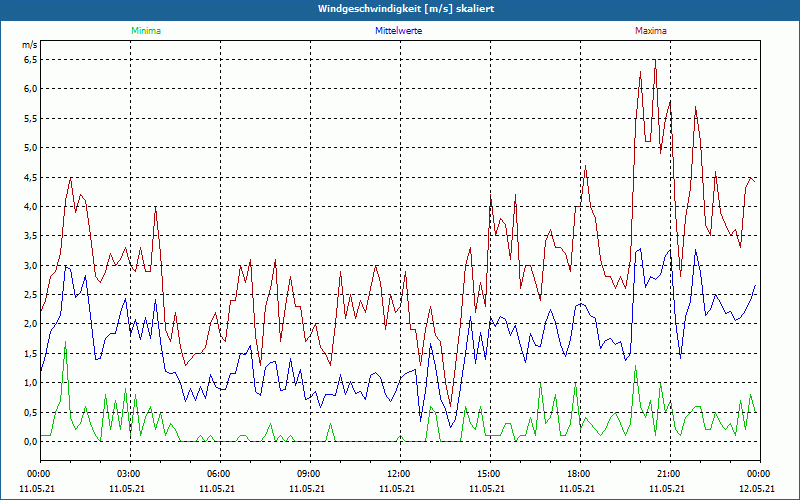Click the 0,0 y-axis value
The image size is (800, 500).
point(31,441)
